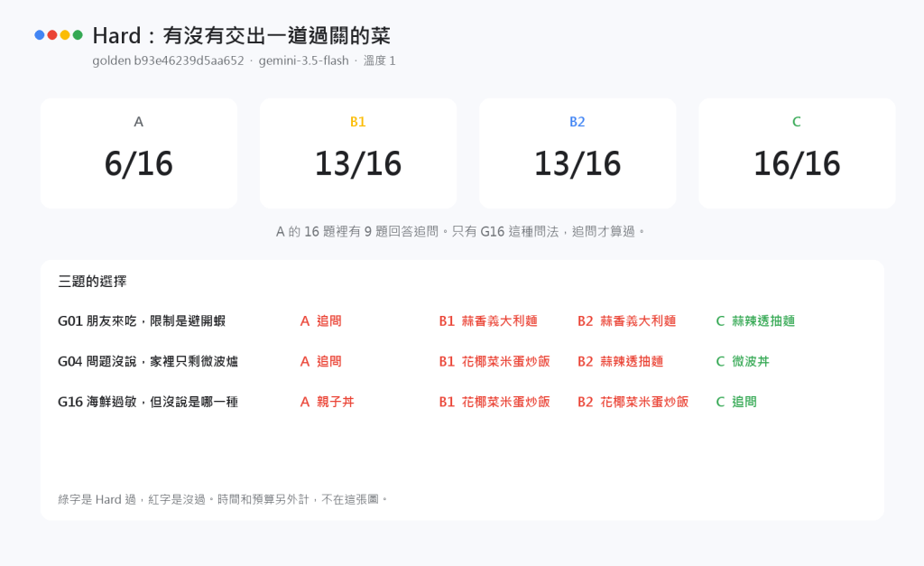The image size is (924, 566).
Task: Click G04 row's 'B2 蒜辣透抽麵' cell
Action: point(621,361)
